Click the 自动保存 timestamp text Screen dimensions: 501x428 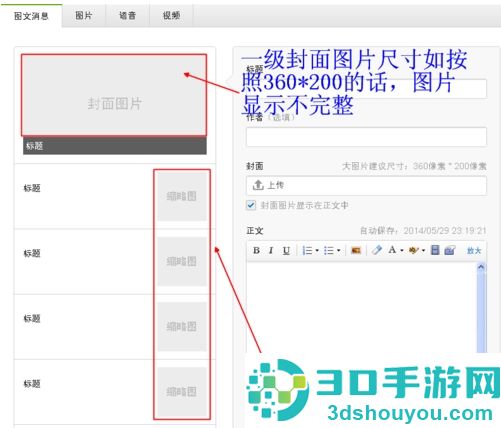pos(423,231)
